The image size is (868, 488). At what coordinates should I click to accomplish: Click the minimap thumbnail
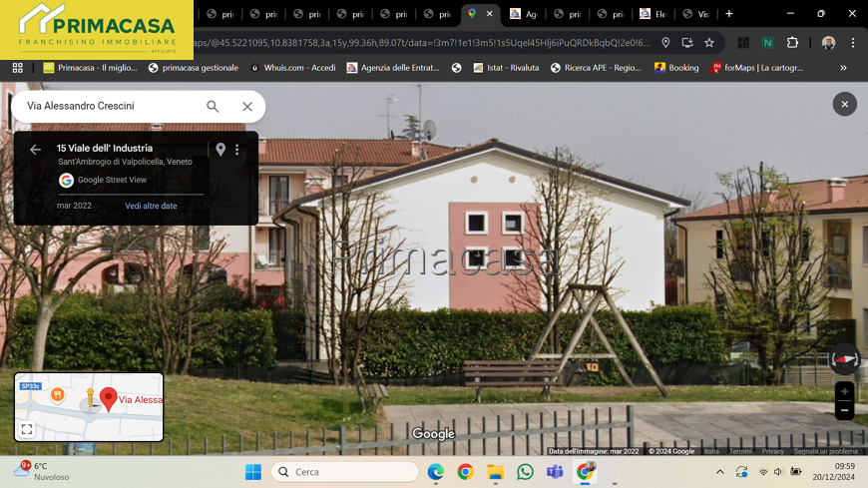click(x=89, y=407)
